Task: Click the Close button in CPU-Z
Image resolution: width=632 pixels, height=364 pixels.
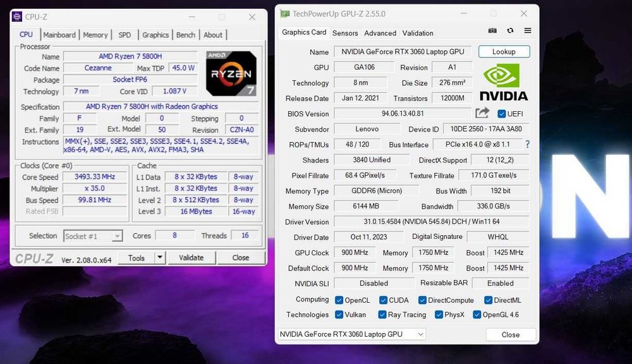Action: coord(241,258)
